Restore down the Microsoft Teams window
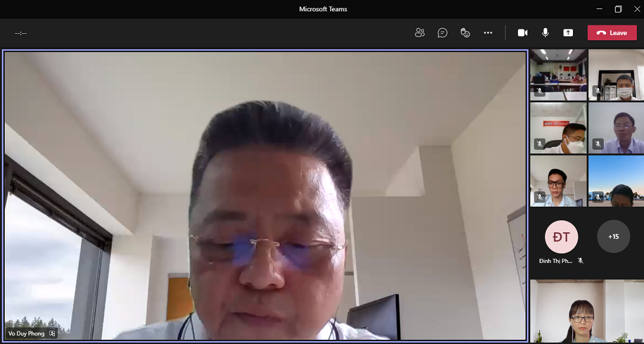Image resolution: width=644 pixels, height=344 pixels. (618, 9)
